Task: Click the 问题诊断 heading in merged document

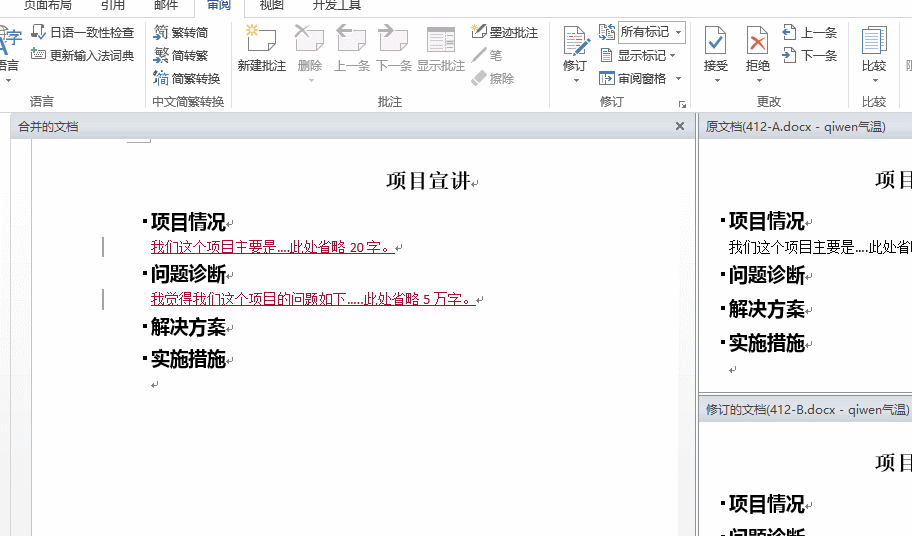Action: click(188, 274)
